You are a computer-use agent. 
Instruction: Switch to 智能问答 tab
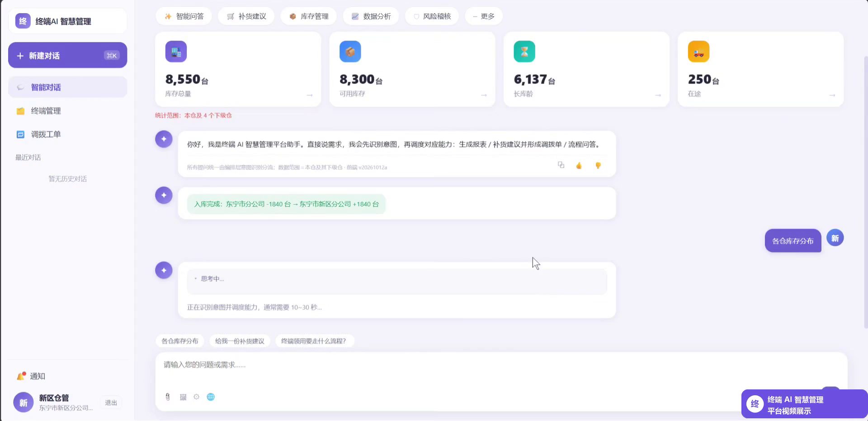click(x=184, y=16)
